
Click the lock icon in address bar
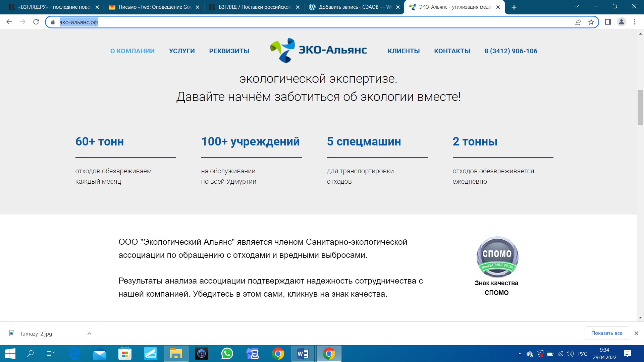click(53, 22)
